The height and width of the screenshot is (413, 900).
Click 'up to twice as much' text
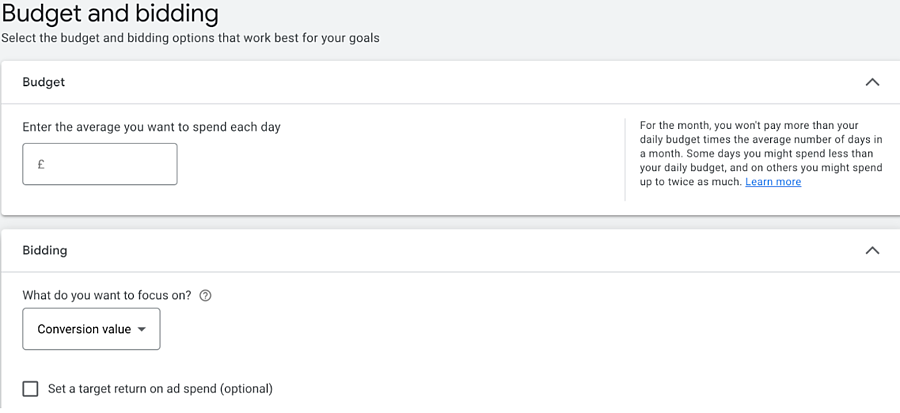point(690,182)
